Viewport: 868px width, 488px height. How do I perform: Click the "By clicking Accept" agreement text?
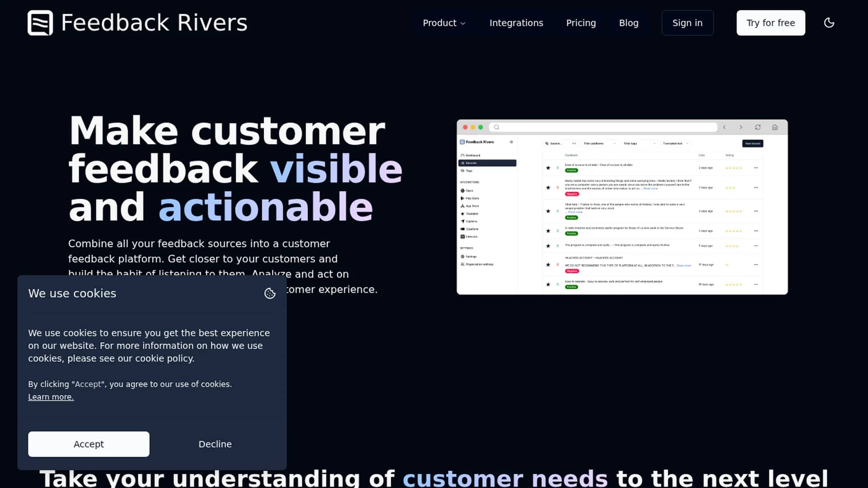tap(130, 384)
